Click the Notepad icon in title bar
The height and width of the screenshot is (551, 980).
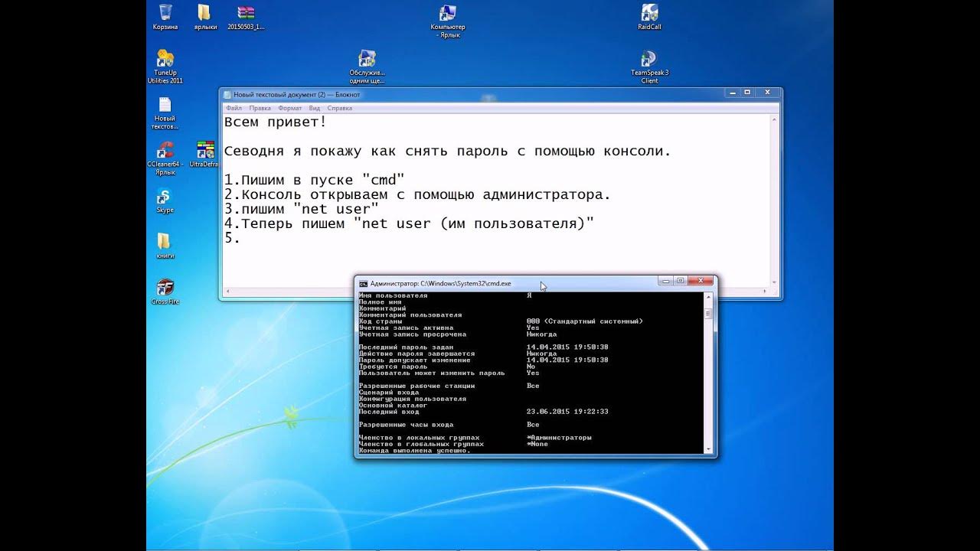point(227,94)
